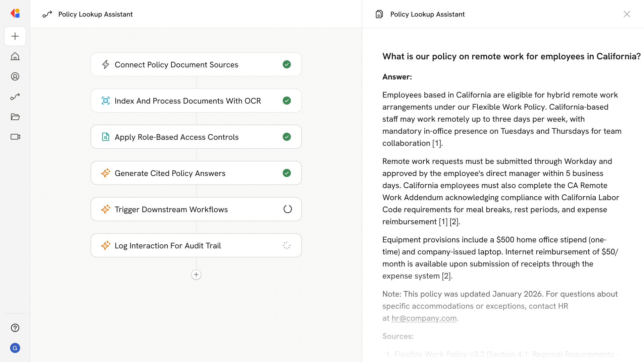Screen dimensions: 644x362
Task: Open the help question mark icon
Action: pyautogui.click(x=15, y=328)
